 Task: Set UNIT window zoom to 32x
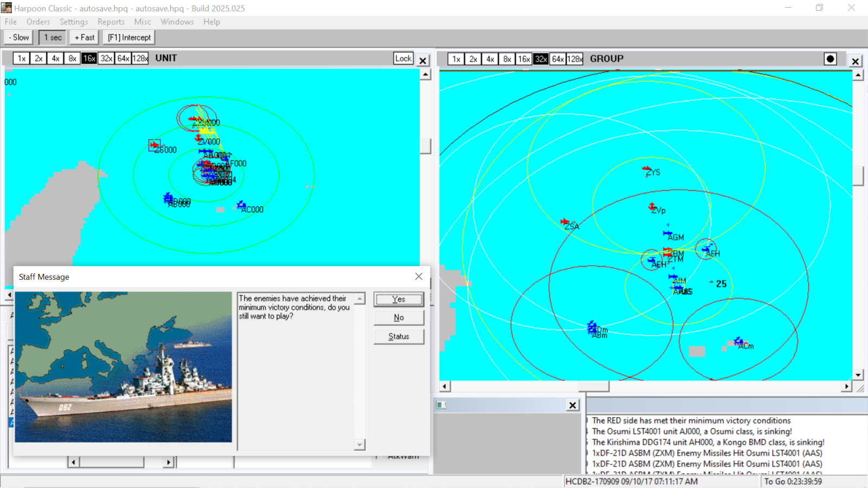tap(106, 59)
